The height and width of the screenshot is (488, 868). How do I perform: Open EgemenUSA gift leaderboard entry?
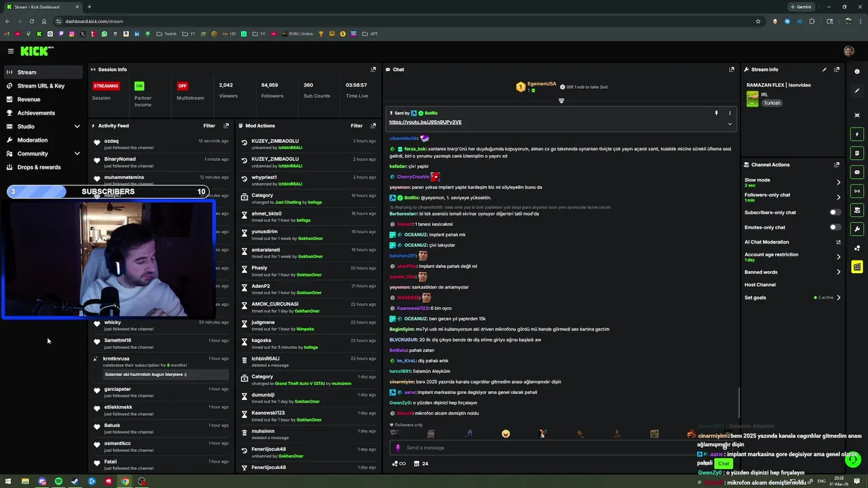[536, 87]
